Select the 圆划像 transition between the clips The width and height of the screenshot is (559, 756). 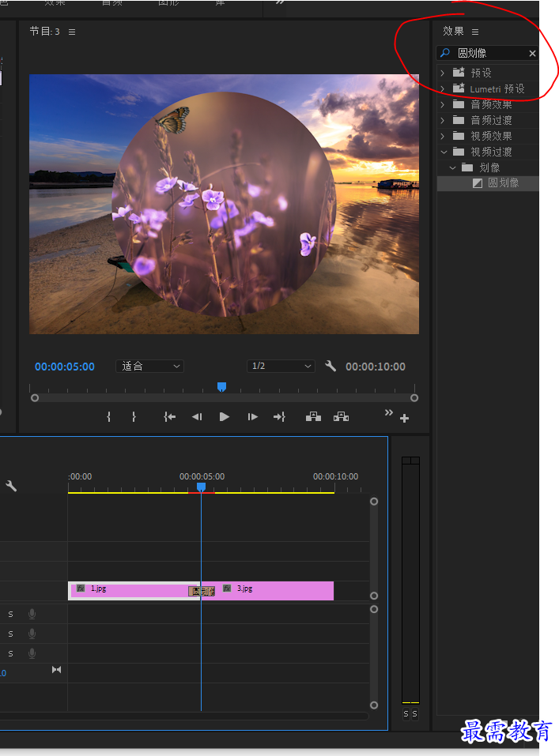click(x=202, y=591)
